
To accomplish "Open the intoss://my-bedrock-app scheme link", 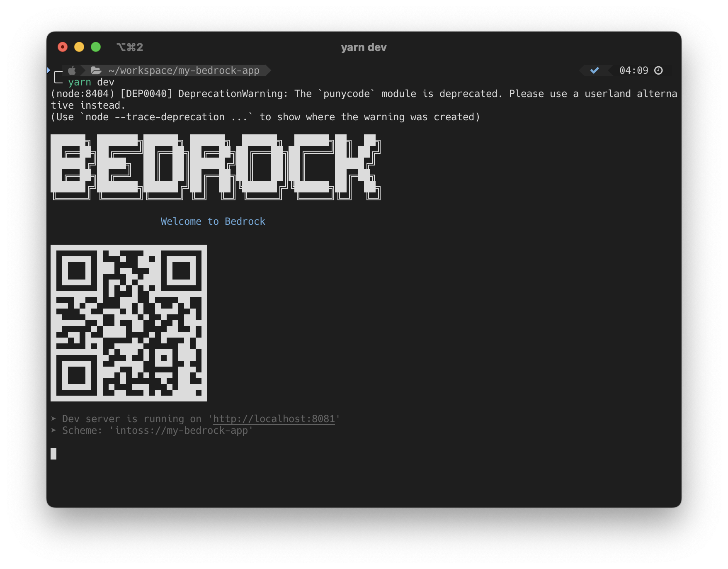I will pos(181,430).
